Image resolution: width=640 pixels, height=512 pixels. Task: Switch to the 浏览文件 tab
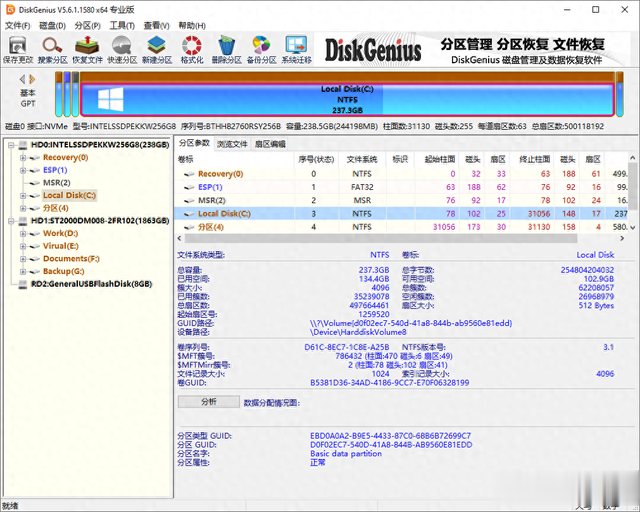point(232,144)
